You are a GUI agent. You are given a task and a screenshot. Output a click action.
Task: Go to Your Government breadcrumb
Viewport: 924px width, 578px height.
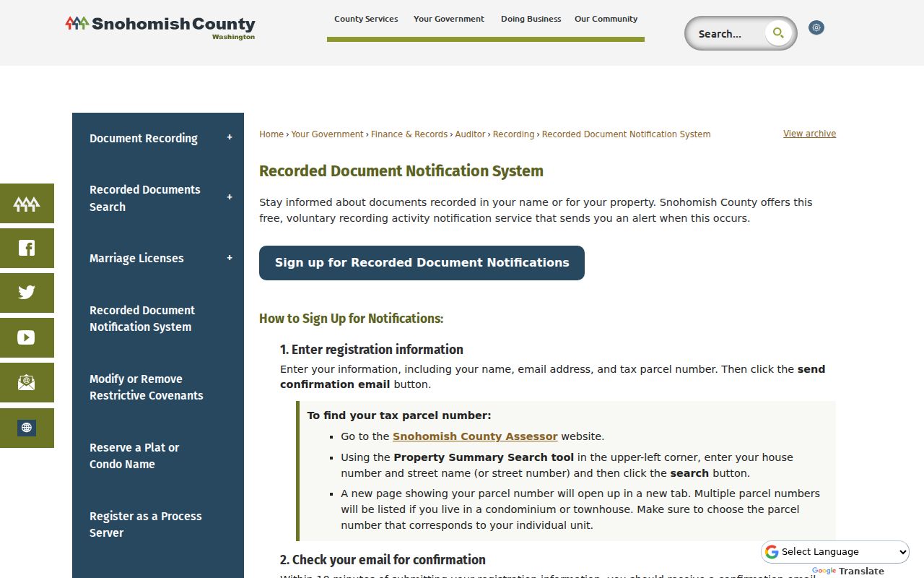327,134
